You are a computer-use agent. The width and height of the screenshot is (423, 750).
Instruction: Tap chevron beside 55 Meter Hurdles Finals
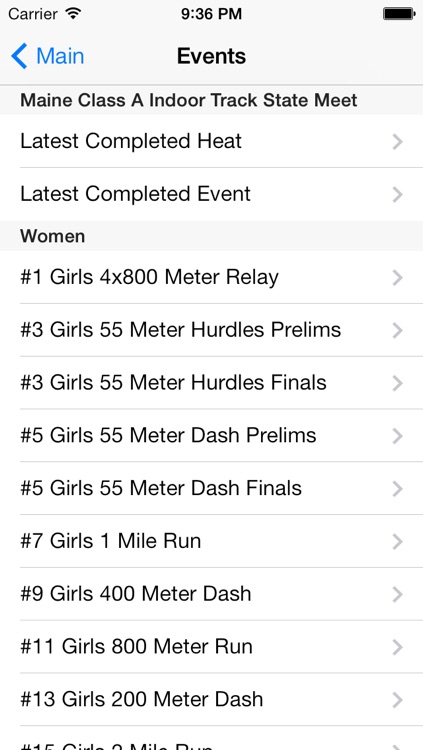(x=397, y=383)
